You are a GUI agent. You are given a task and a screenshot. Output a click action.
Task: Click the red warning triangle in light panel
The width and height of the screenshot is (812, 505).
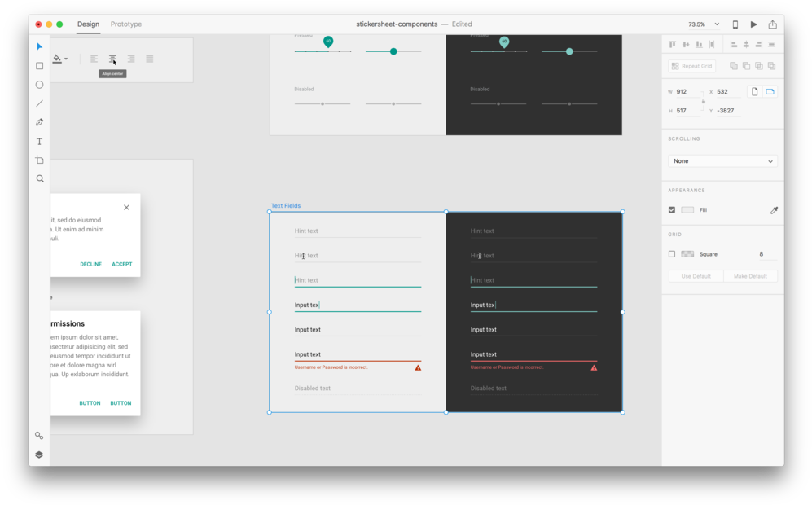coord(418,367)
